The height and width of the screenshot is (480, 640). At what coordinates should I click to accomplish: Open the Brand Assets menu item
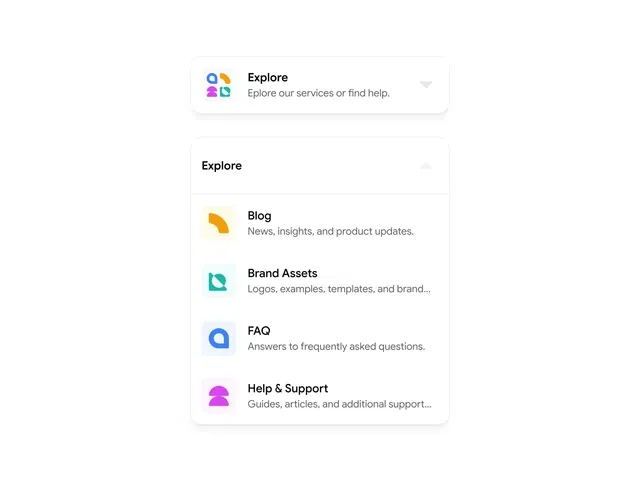[x=320, y=281]
